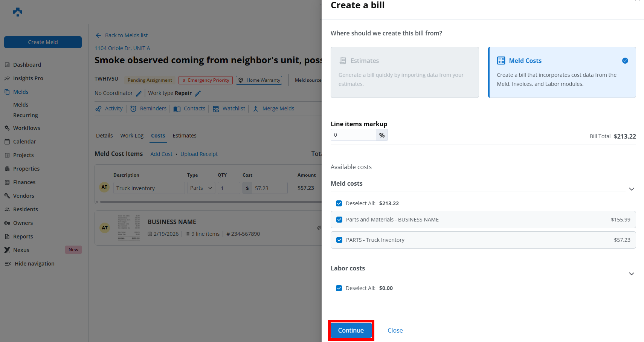Switch to the Estimates tab
The width and height of the screenshot is (644, 342).
click(x=185, y=136)
